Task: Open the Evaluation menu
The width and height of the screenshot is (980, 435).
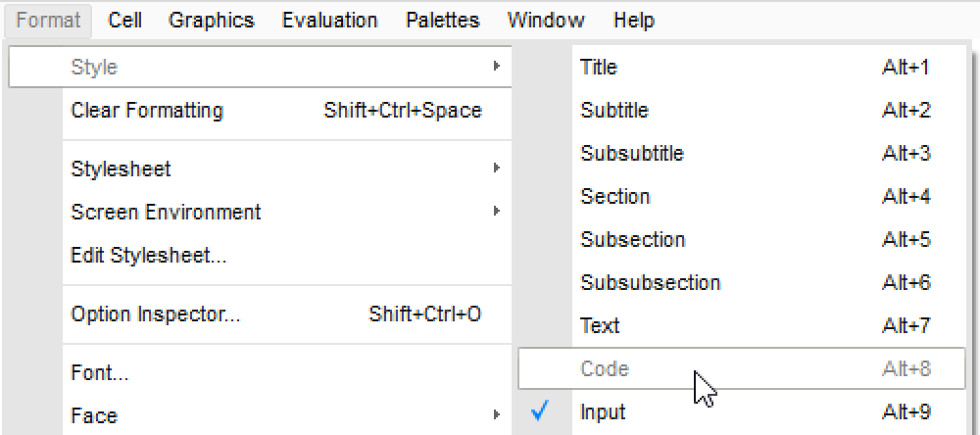Action: tap(329, 20)
